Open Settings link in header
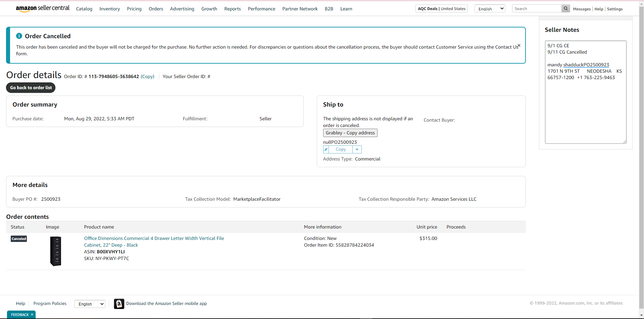644x319 pixels. pos(615,9)
